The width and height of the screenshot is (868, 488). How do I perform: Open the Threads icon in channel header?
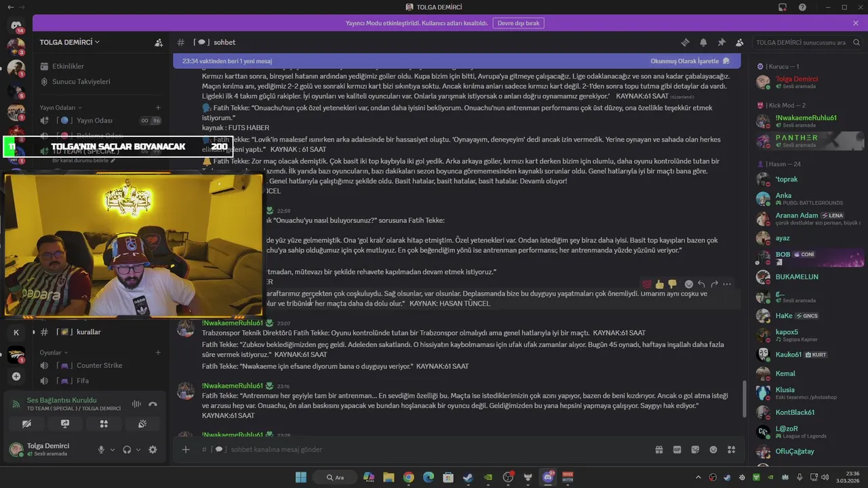[685, 42]
